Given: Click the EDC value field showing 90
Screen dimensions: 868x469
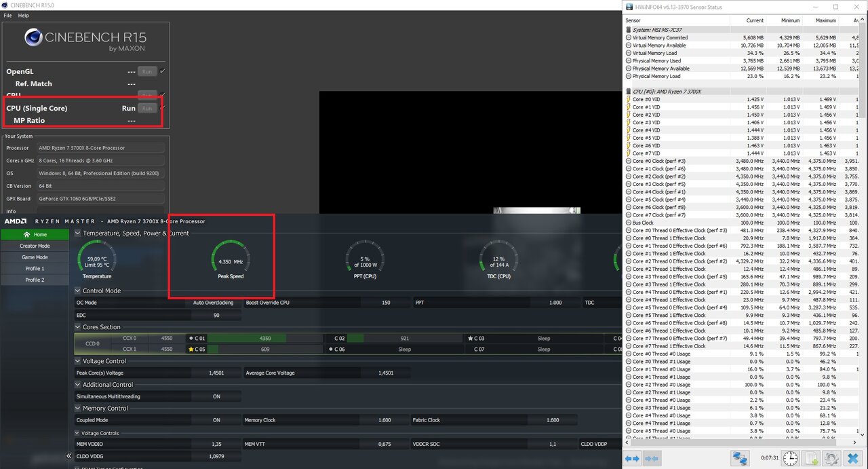Looking at the screenshot, I should (x=216, y=315).
